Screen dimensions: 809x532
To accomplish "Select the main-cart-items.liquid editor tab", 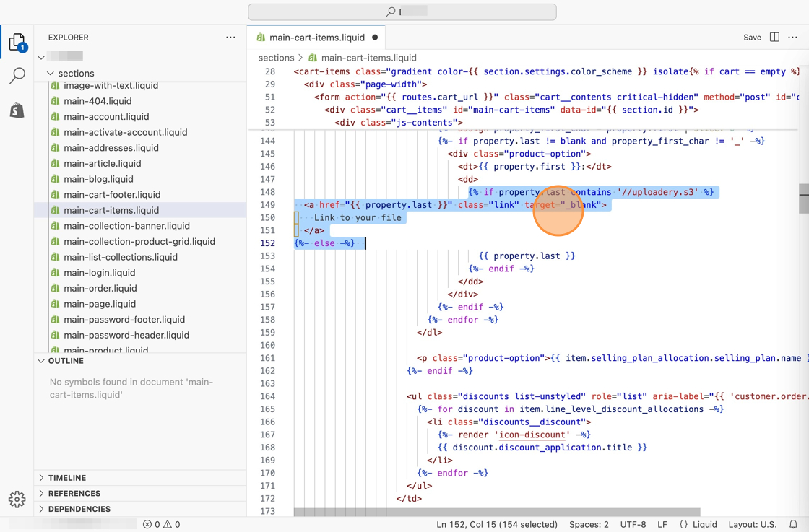I will [316, 38].
